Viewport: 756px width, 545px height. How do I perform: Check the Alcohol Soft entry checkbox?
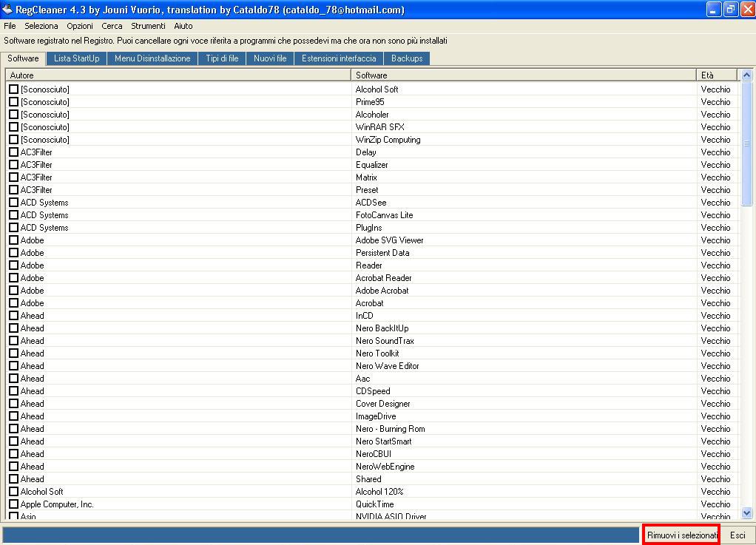click(x=13, y=89)
